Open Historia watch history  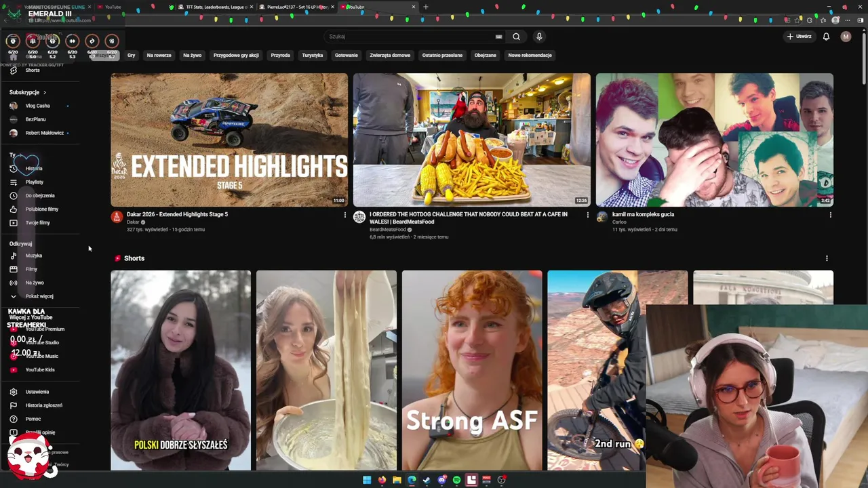34,168
